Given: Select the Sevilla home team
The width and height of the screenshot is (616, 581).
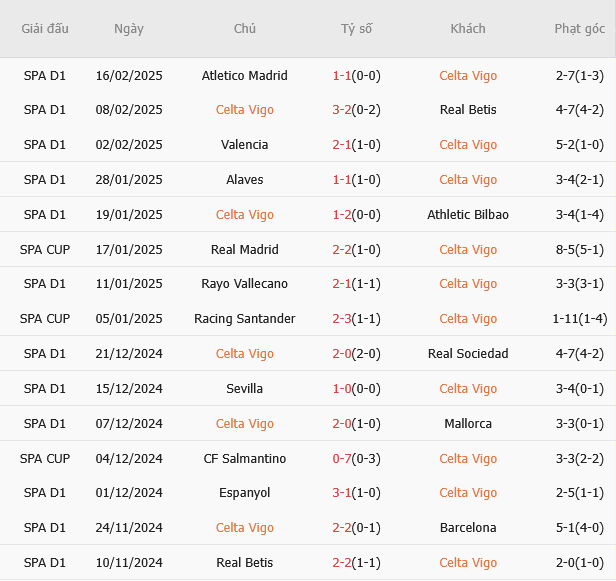Looking at the screenshot, I should [244, 389].
